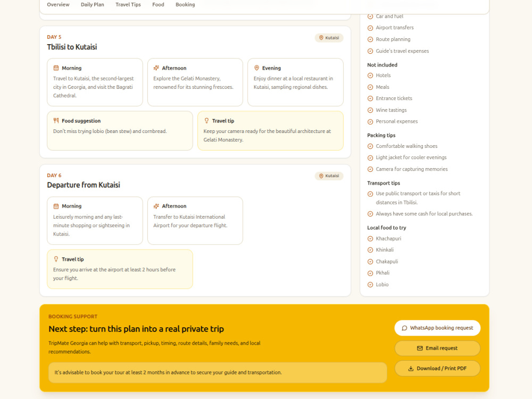Click the DAY 5 label
This screenshot has height=399, width=532.
[x=54, y=37]
